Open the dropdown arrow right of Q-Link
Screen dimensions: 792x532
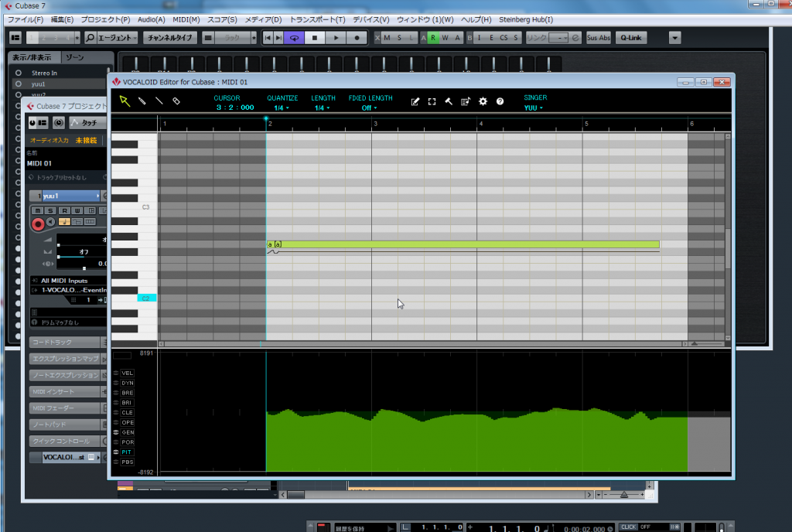tap(674, 38)
